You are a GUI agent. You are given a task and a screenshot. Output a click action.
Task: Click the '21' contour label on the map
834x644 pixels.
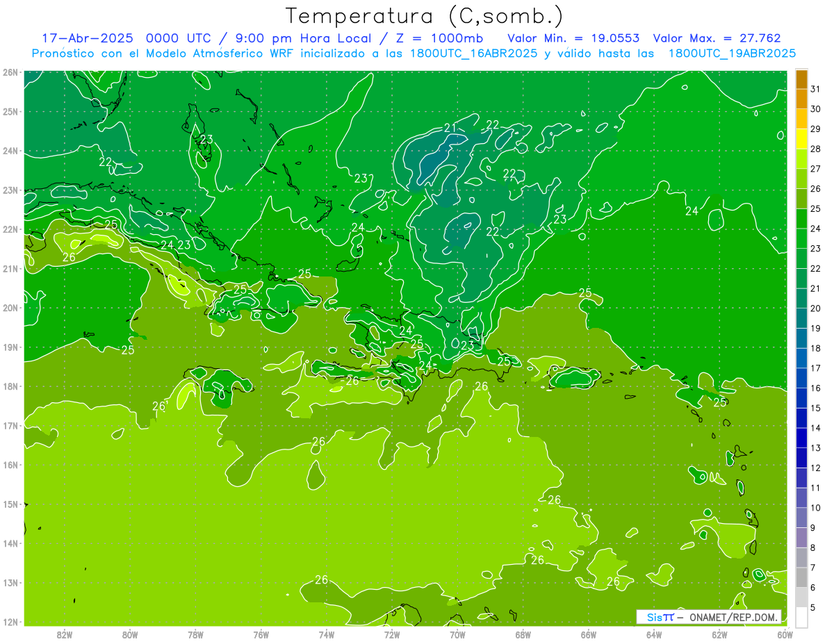[450, 128]
